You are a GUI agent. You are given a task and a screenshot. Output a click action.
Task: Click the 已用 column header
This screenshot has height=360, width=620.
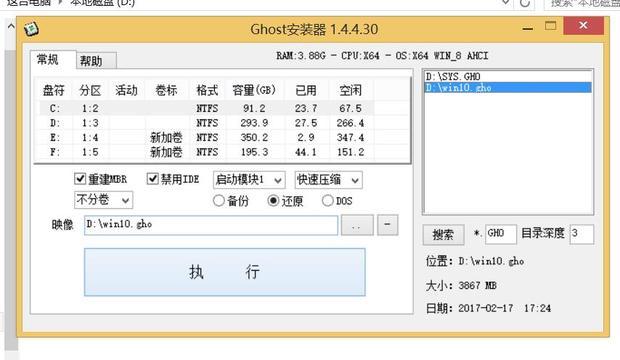tap(306, 90)
